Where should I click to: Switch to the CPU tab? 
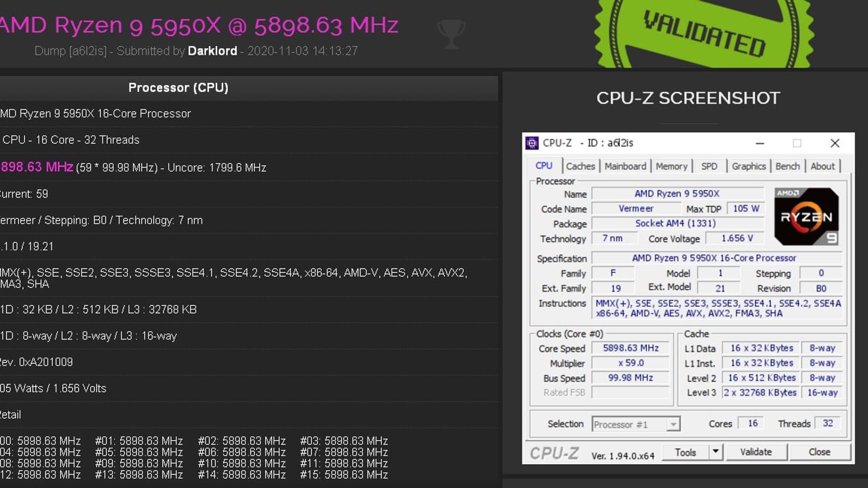pos(544,166)
